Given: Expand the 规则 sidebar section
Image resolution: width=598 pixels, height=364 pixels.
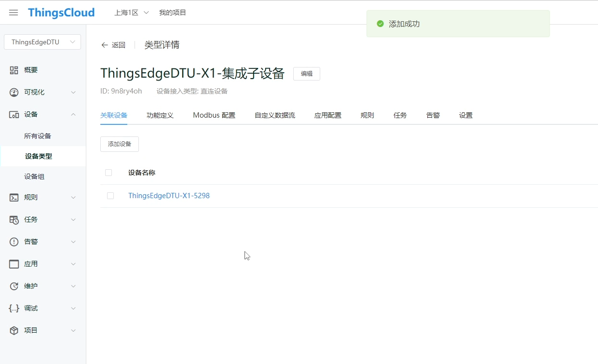Looking at the screenshot, I should (x=73, y=197).
